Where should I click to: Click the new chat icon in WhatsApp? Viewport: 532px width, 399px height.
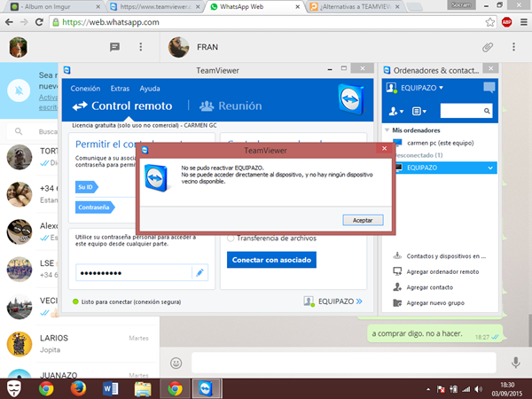pos(114,47)
